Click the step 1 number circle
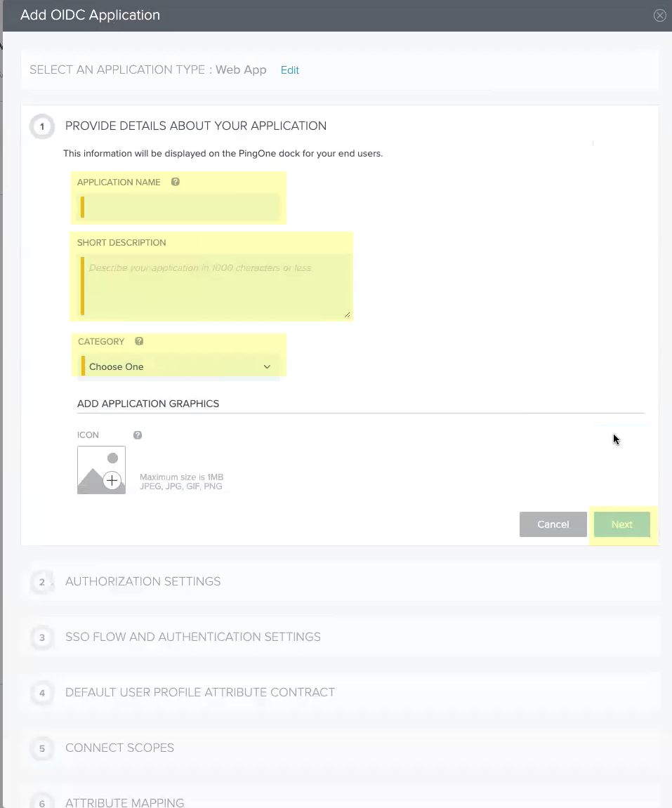This screenshot has width=672, height=808. (x=42, y=126)
